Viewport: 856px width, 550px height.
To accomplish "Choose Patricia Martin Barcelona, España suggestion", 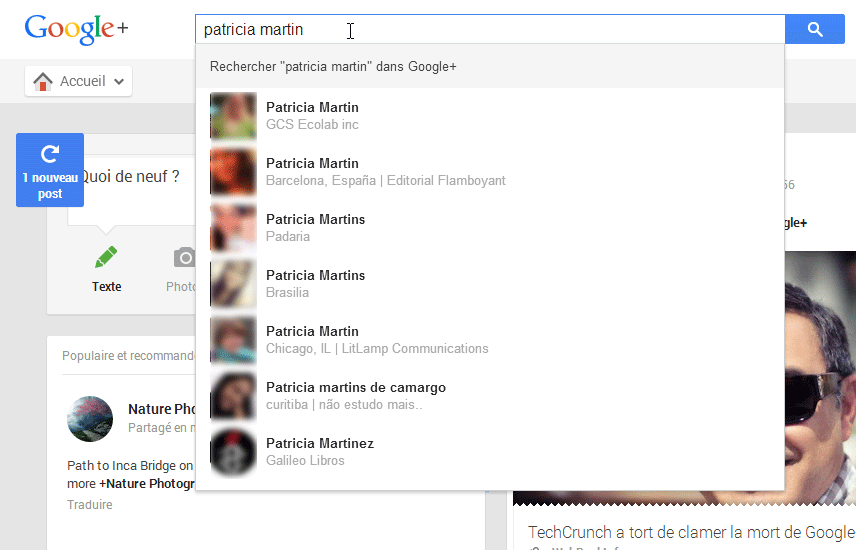I will (490, 171).
